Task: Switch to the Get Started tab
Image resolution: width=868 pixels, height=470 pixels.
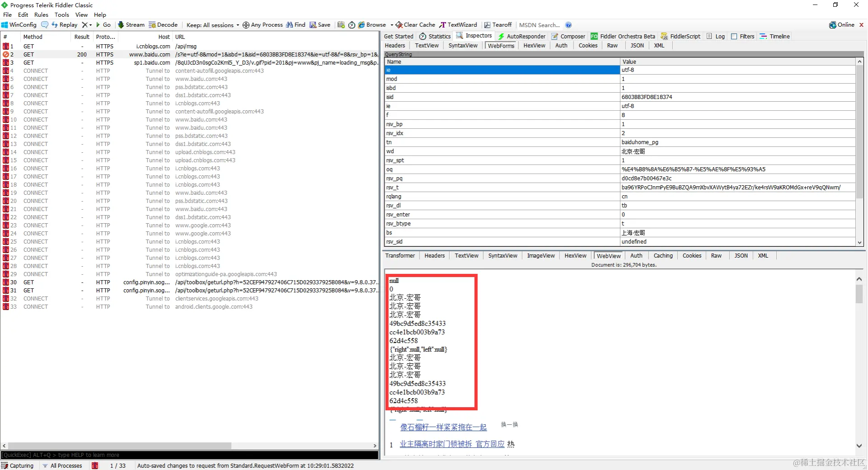Action: [399, 36]
